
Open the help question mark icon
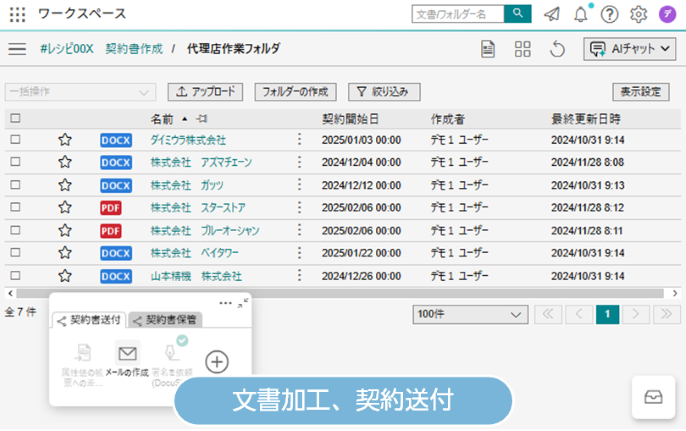609,14
